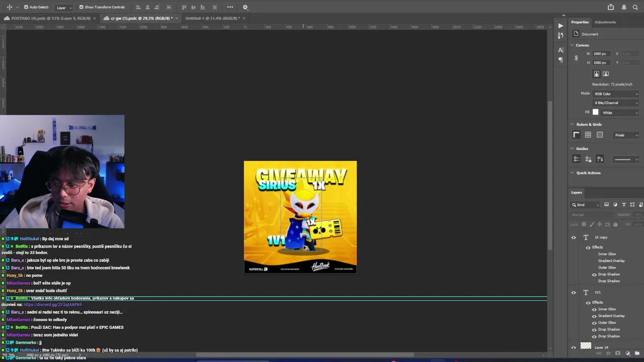Viewport: 644px width, 362px height.
Task: Open discord.gg link in chat
Action: [x=52, y=305]
